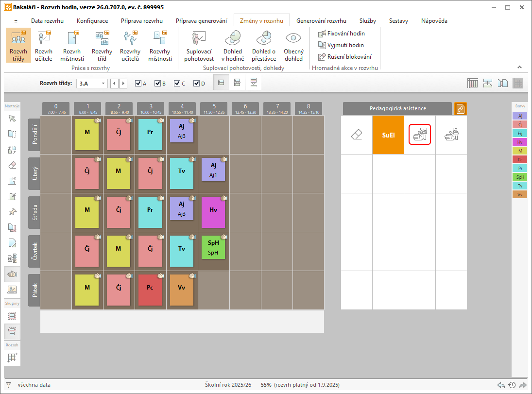Collapse the ribbon with chevron
532x394 pixels.
(519, 67)
